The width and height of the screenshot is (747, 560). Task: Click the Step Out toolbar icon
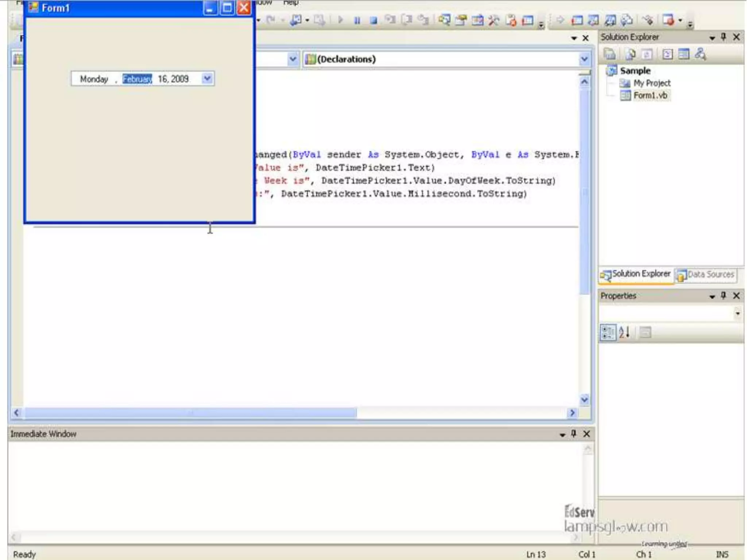[423, 20]
